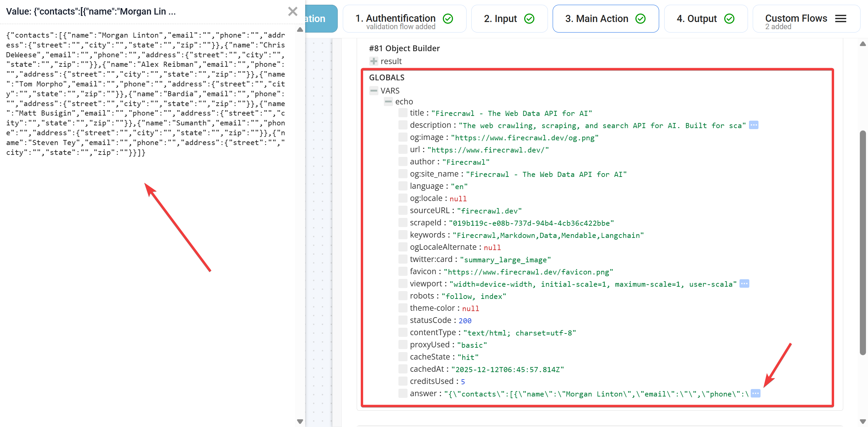868x427 pixels.
Task: Check the checkbox next to the title field
Action: [402, 113]
